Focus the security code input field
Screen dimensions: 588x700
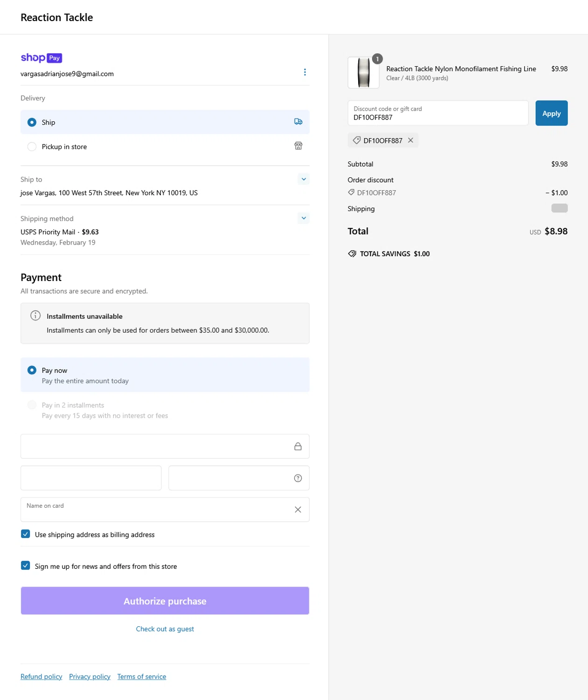[239, 478]
